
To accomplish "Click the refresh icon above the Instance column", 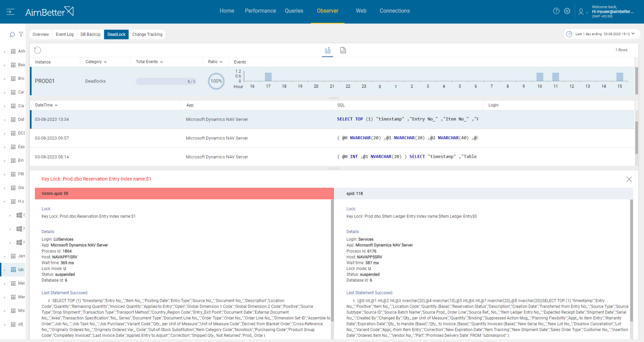I will tap(37, 50).
